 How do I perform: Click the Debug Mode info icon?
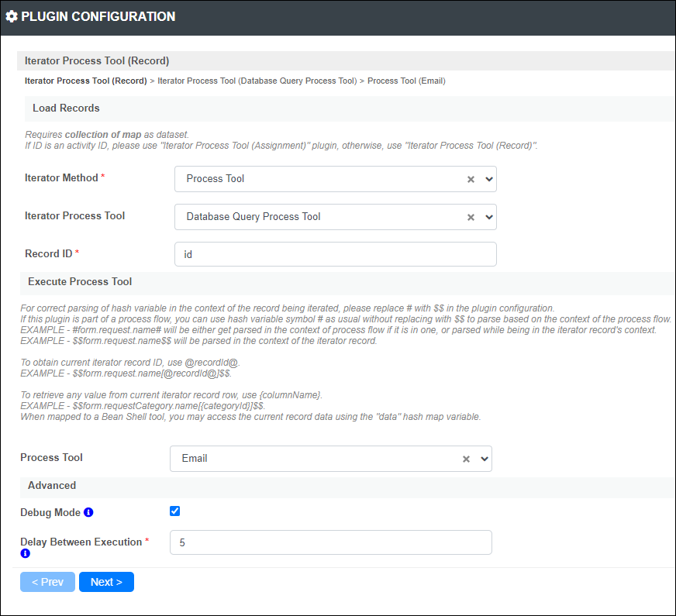click(88, 512)
